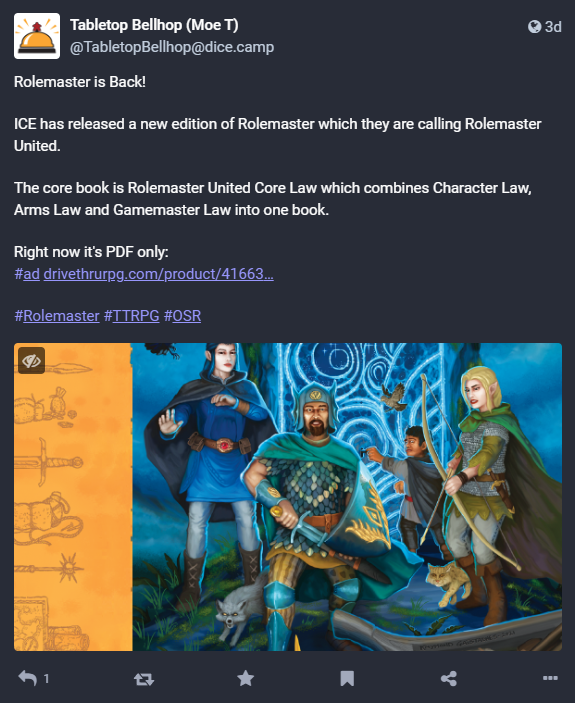Open the drivethrurpg.com product link
575x703 pixels.
159,274
